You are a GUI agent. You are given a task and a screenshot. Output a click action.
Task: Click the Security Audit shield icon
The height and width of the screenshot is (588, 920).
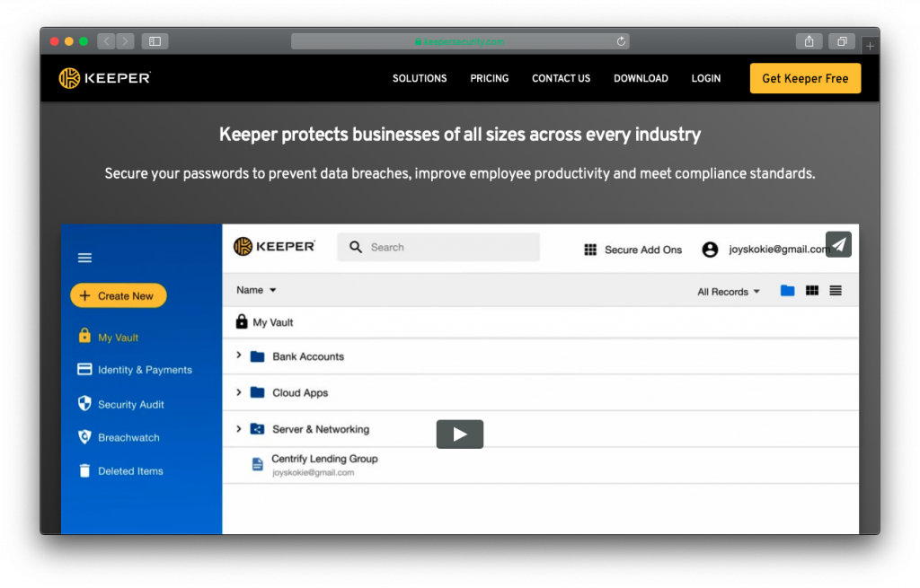coord(84,403)
